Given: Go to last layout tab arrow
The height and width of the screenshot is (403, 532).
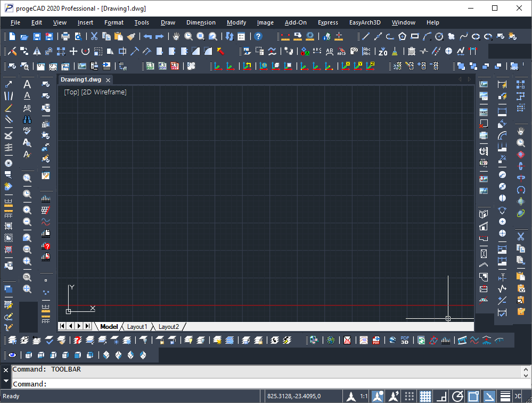Looking at the screenshot, I should [87, 326].
